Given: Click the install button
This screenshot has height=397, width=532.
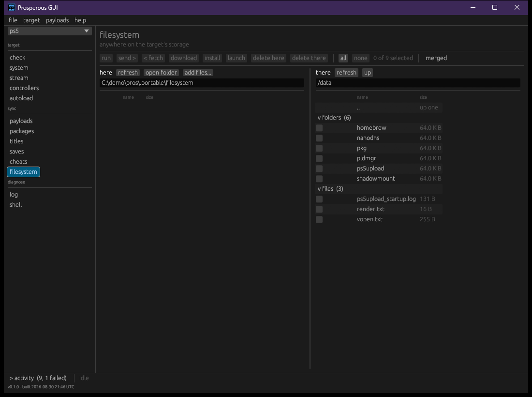Looking at the screenshot, I should [x=212, y=58].
